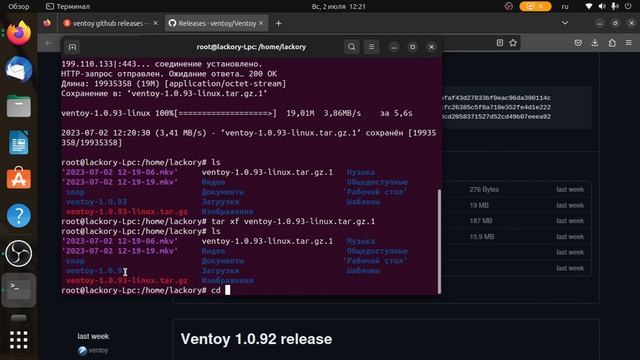Viewport: 640px width, 360px height.
Task: Minimize the terminal window
Action: [394, 47]
